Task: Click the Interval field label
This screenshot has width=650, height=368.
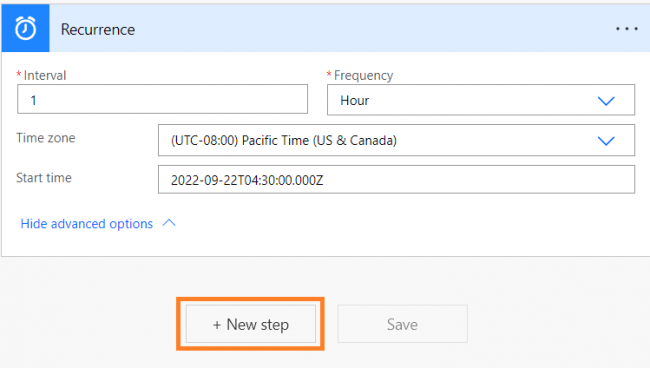Action: [x=45, y=75]
